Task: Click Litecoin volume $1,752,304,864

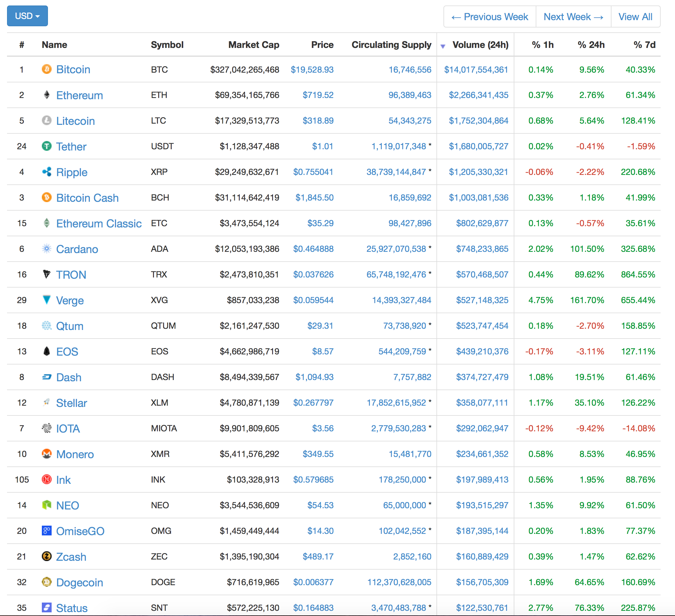Action: click(x=479, y=121)
